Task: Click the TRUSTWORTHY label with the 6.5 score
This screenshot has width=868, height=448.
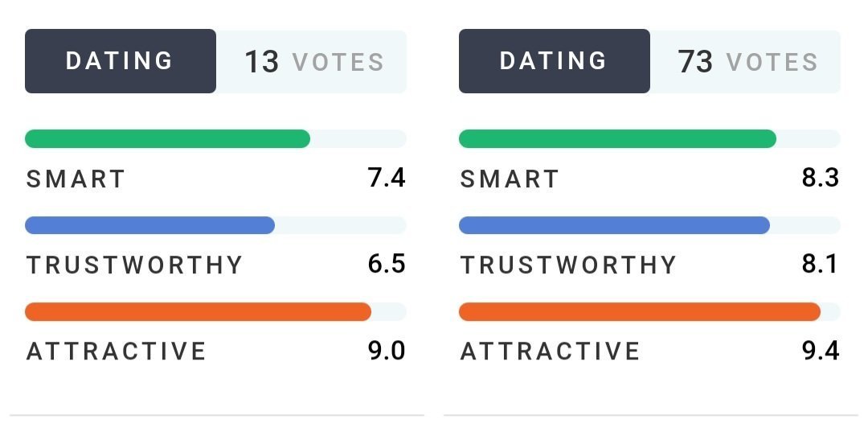Action: click(x=134, y=265)
